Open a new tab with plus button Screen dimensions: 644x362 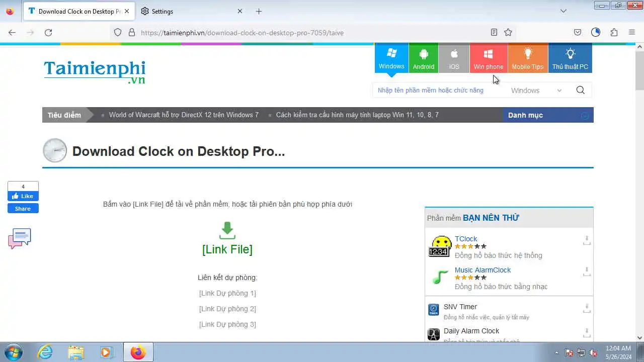pyautogui.click(x=259, y=11)
